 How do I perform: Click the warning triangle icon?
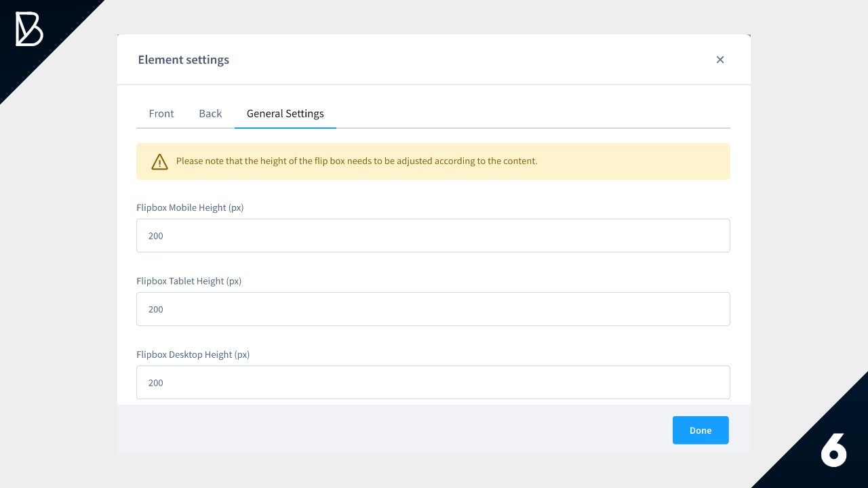pos(159,161)
